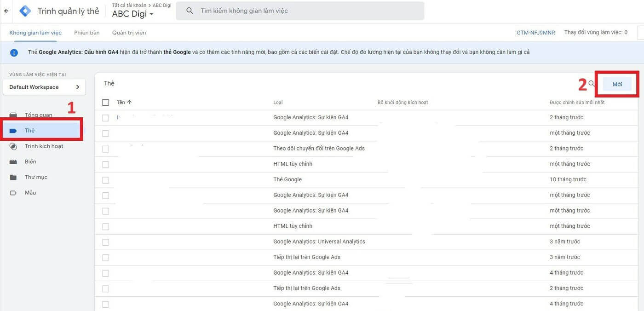Tick checkbox of first Sự kiện GA4 row
The height and width of the screenshot is (311, 644).
click(x=106, y=118)
